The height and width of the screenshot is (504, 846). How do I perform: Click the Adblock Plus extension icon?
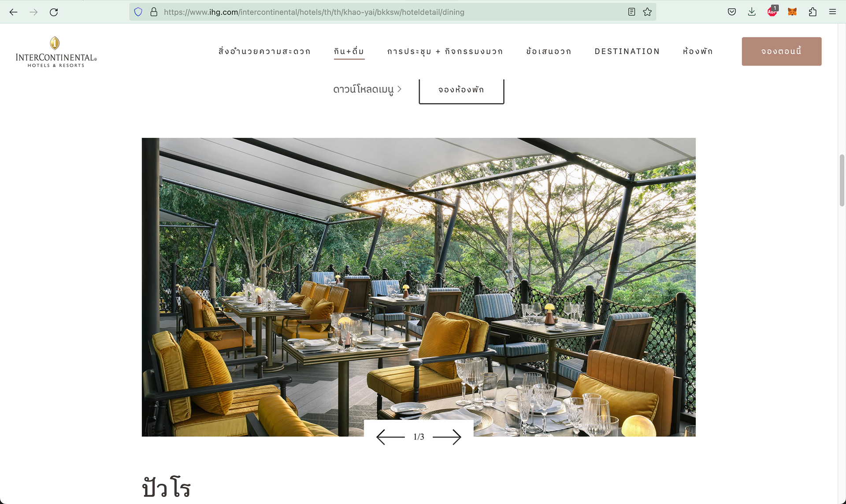[772, 11]
